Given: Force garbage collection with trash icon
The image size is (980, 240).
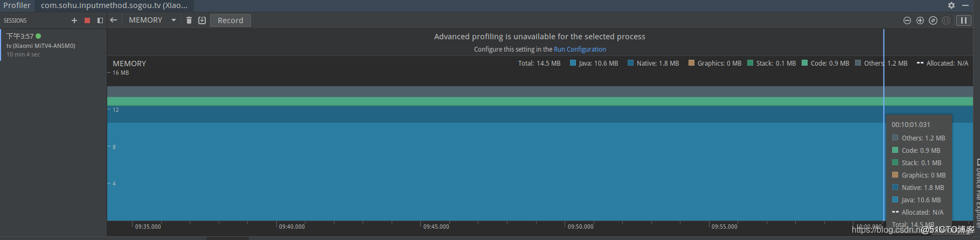Looking at the screenshot, I should (x=189, y=20).
